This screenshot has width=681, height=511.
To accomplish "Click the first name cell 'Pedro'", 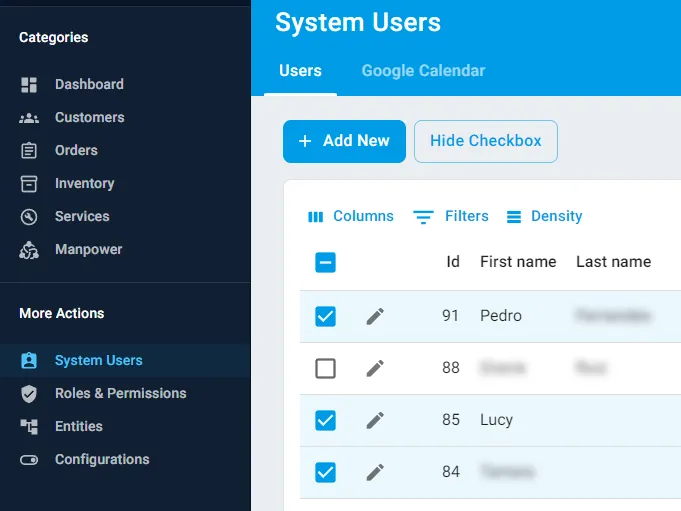I will [x=501, y=316].
